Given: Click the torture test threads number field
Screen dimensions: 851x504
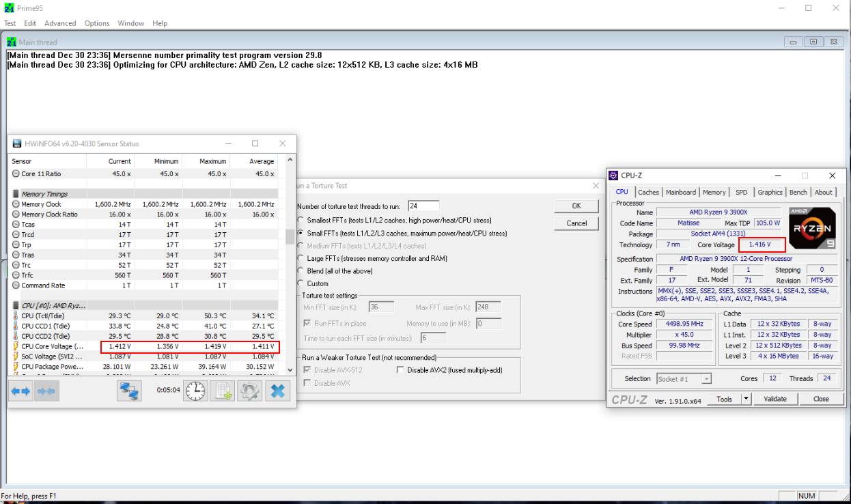Looking at the screenshot, I should [423, 206].
